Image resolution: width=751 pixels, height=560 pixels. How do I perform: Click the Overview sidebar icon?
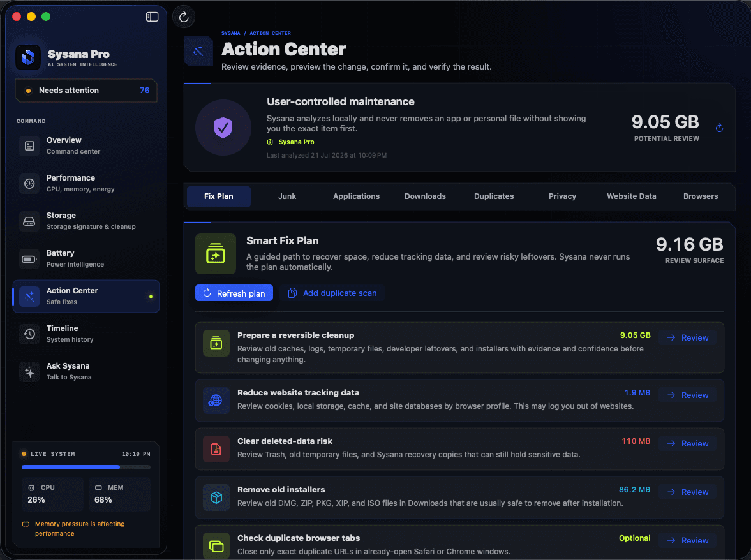(x=29, y=145)
